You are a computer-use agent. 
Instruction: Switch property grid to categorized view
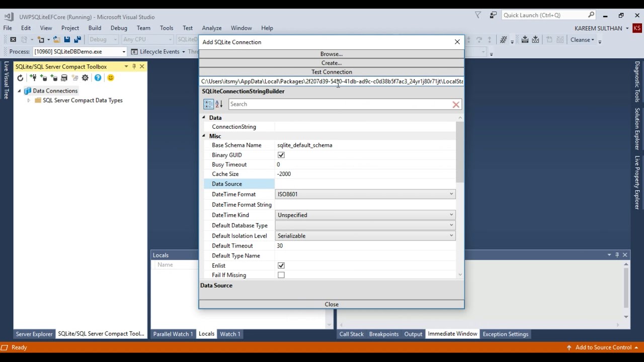coord(208,104)
